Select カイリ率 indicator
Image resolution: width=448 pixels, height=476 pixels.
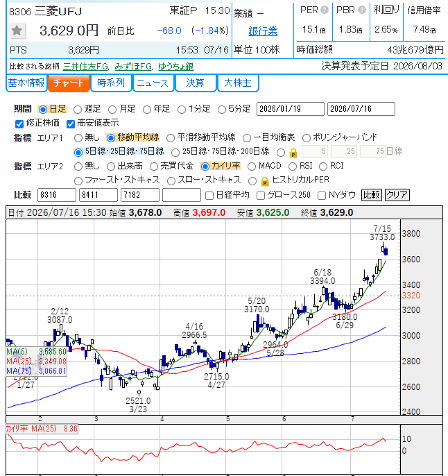(205, 167)
